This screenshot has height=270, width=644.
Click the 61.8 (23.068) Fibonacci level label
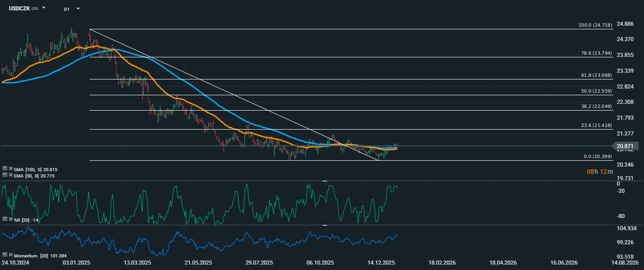[596, 75]
